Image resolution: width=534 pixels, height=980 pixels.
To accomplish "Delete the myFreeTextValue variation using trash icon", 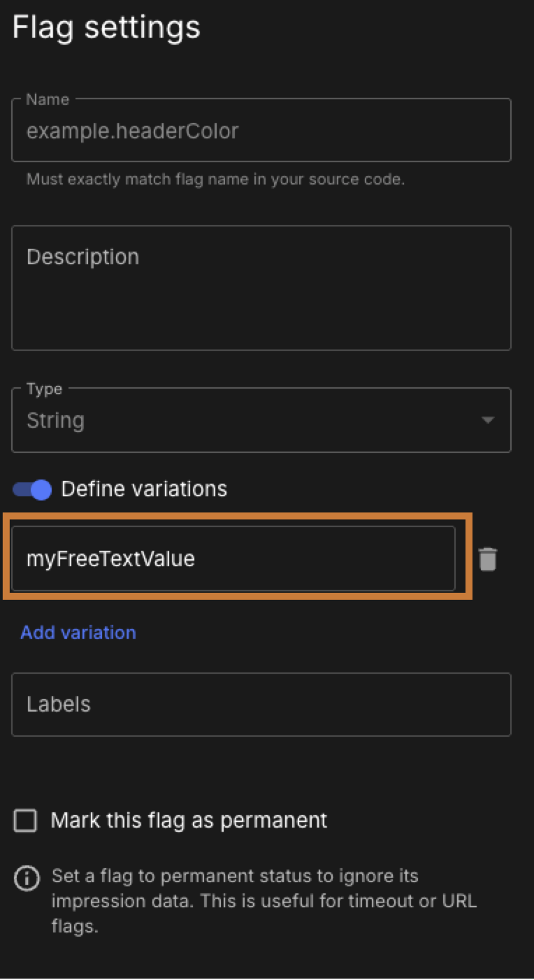I will (487, 559).
